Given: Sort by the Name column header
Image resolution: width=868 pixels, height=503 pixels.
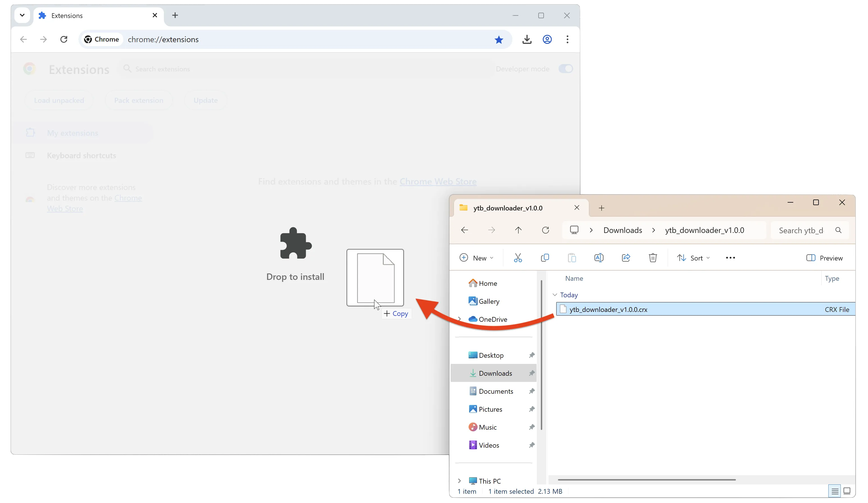Looking at the screenshot, I should click(574, 278).
